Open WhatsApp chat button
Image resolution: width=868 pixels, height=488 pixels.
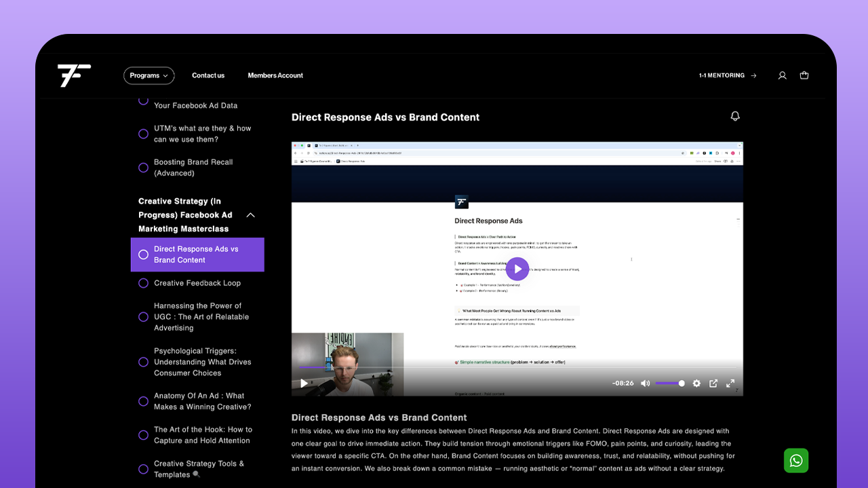(x=796, y=460)
